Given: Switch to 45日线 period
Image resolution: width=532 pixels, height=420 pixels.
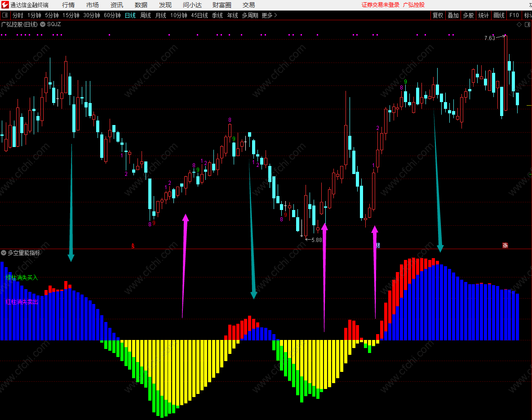Looking at the screenshot, I should click(x=199, y=15).
